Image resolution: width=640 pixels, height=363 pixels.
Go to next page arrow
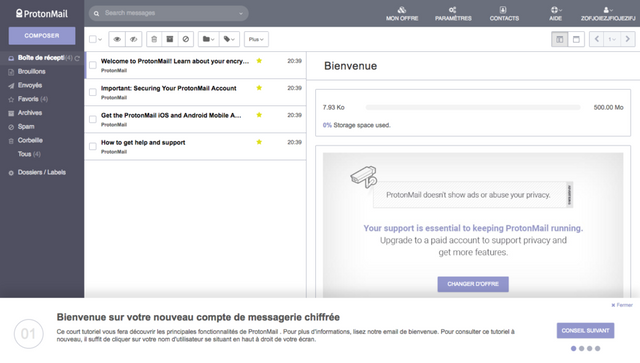click(628, 39)
